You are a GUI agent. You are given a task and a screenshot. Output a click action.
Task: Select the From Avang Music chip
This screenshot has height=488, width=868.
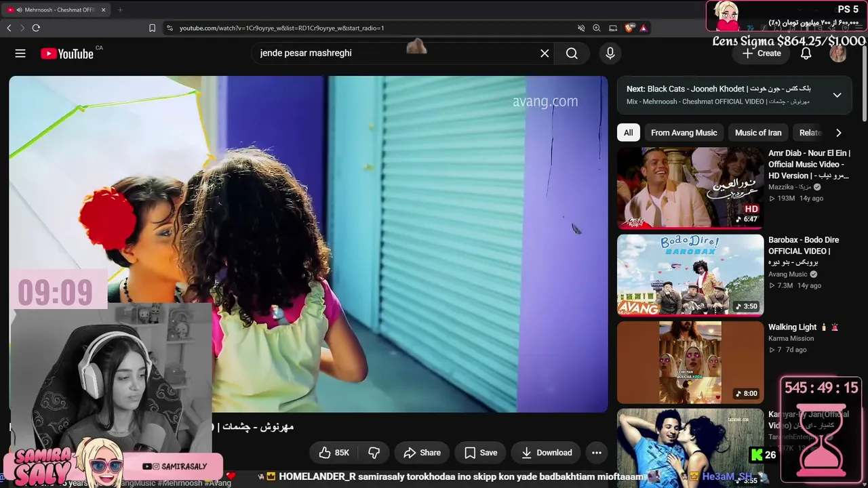(684, 133)
